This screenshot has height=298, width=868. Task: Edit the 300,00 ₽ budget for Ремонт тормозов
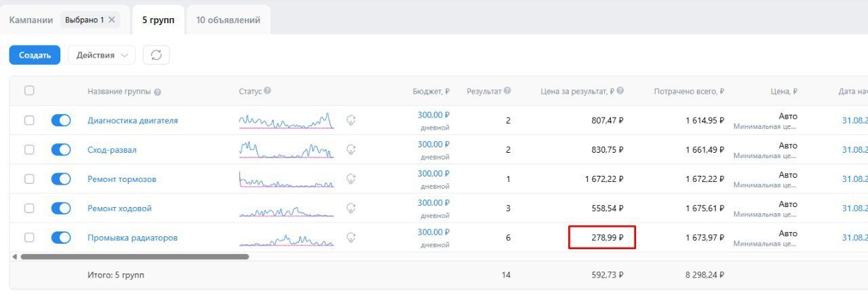[x=433, y=174]
